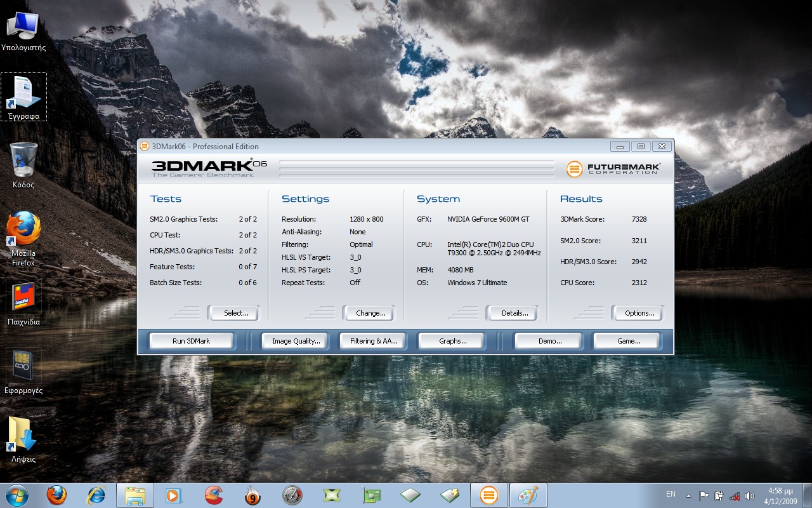Screen dimensions: 812x508
Task: Open the Λήψεις downloads folder
Action: [x=23, y=439]
